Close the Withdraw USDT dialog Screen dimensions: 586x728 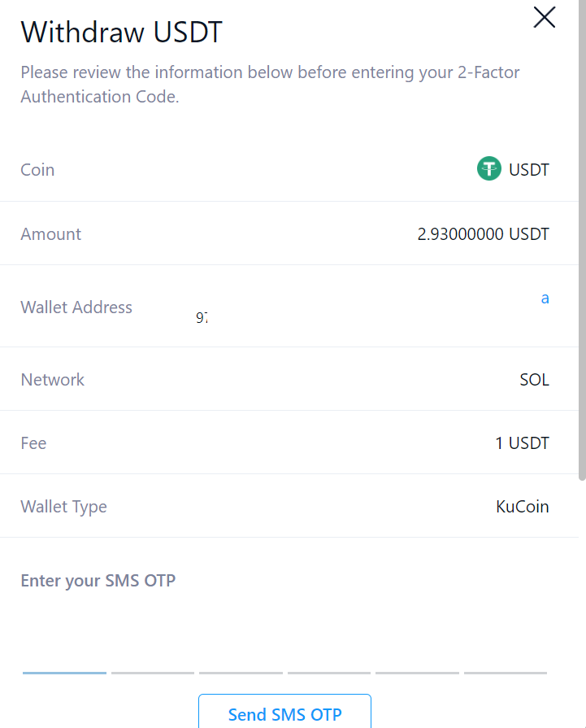pyautogui.click(x=544, y=17)
